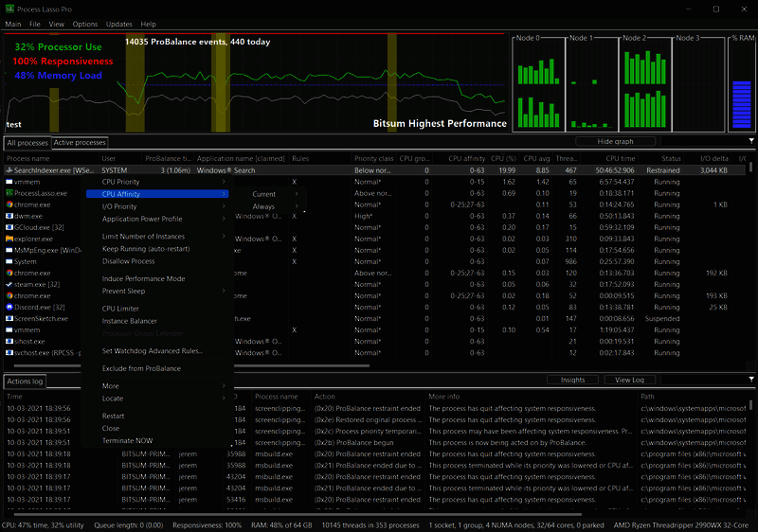Click the Discord.exe process icon

[x=9, y=308]
